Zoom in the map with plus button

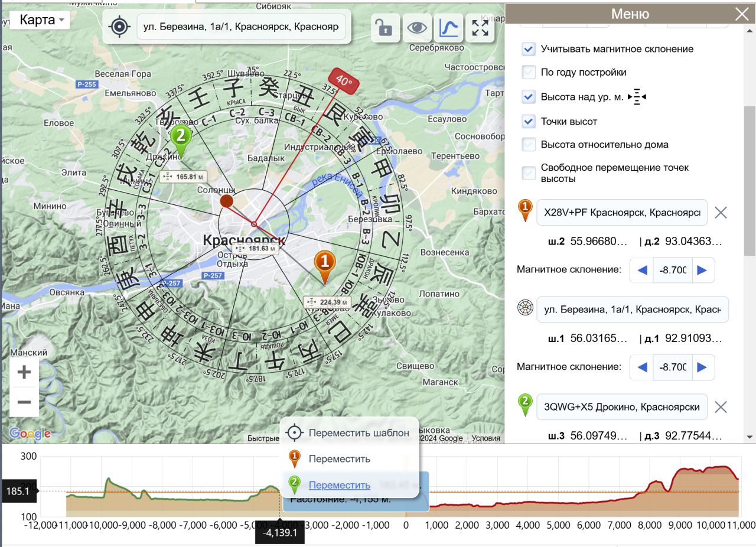tap(24, 372)
